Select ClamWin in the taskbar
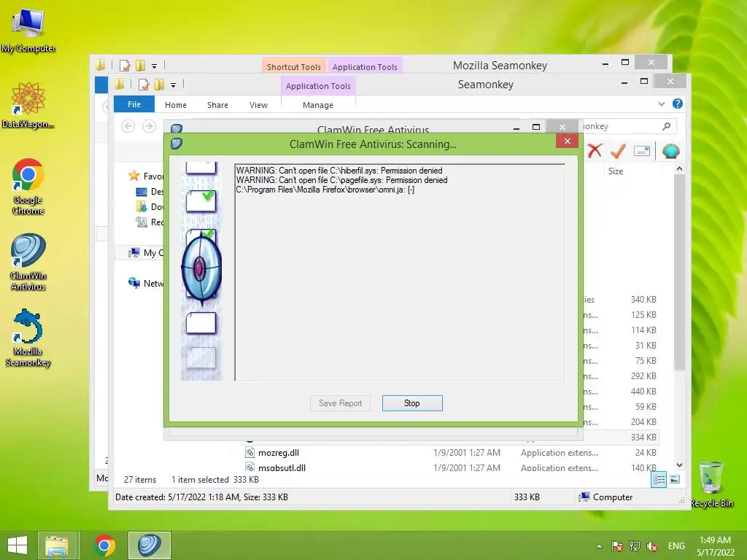This screenshot has height=560, width=747. pos(149,545)
